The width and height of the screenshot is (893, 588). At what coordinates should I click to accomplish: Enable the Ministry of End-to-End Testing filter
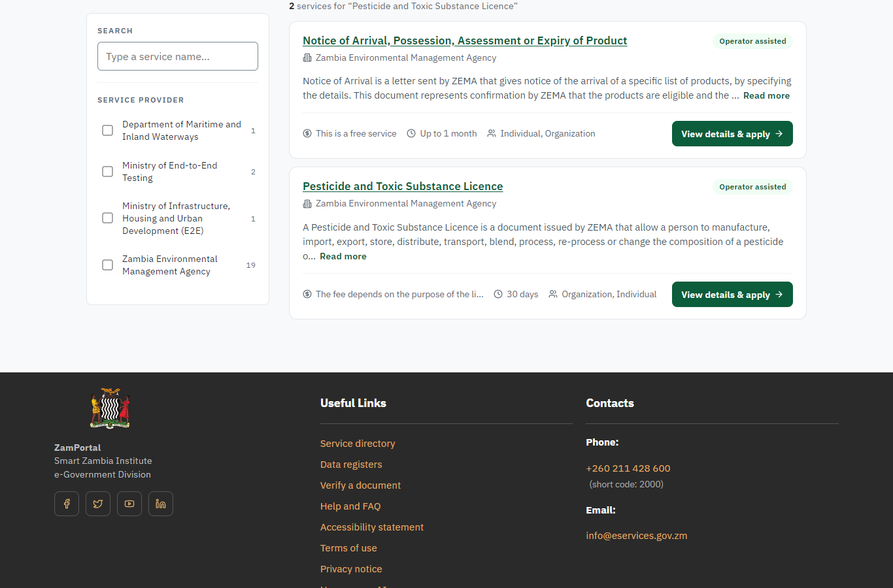click(x=108, y=172)
